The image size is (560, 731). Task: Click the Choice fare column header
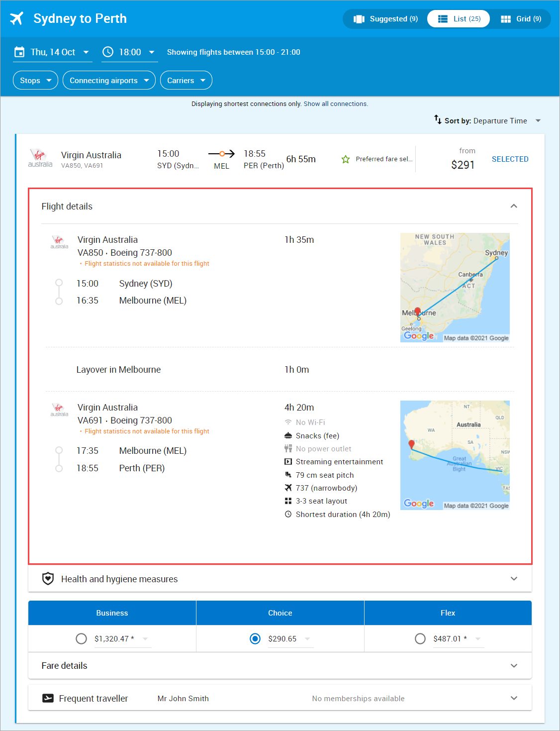click(x=280, y=613)
